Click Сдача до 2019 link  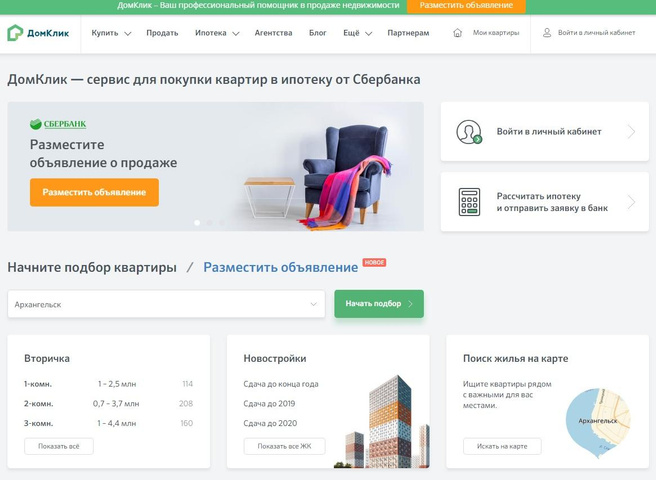pos(269,403)
